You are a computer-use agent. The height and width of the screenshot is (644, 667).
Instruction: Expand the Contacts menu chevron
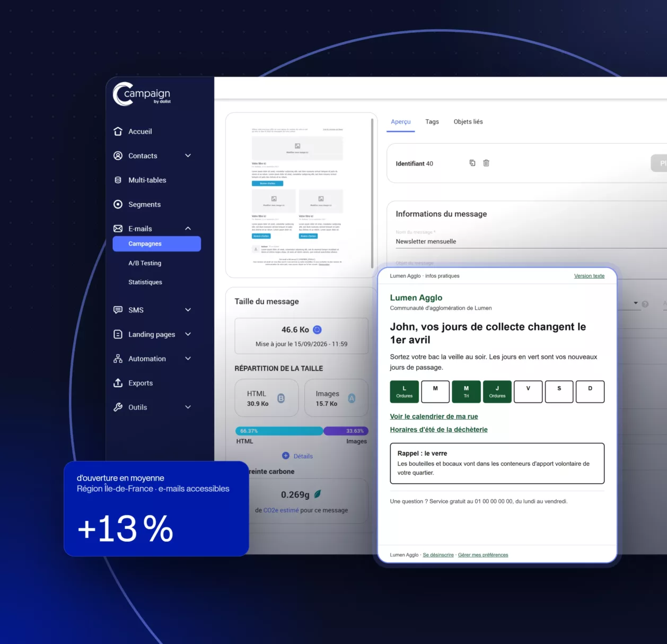pyautogui.click(x=188, y=155)
